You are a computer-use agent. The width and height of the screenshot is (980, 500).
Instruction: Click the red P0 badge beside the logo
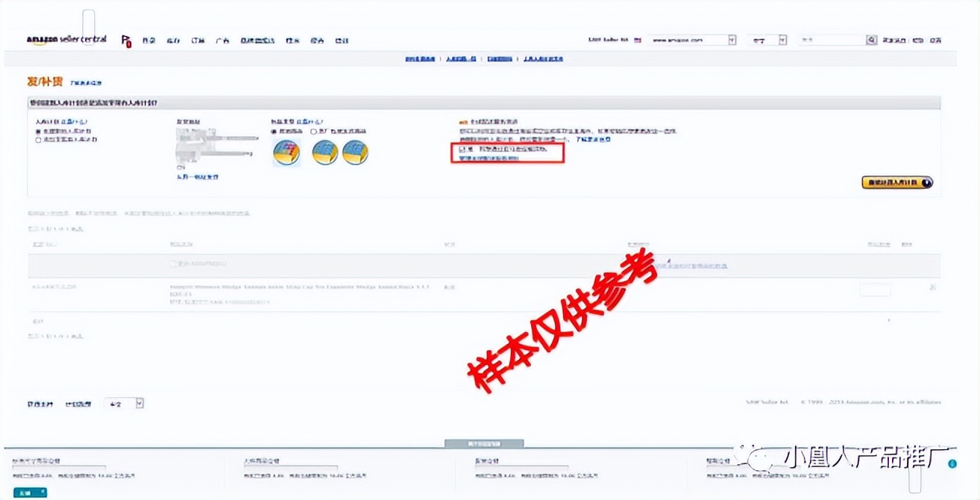point(126,40)
